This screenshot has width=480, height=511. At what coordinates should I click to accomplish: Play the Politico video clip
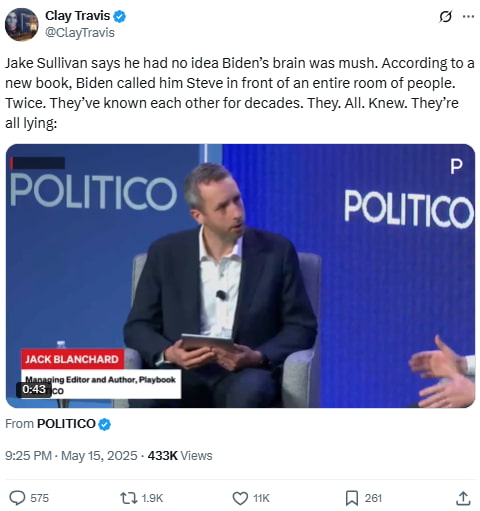coord(240,276)
